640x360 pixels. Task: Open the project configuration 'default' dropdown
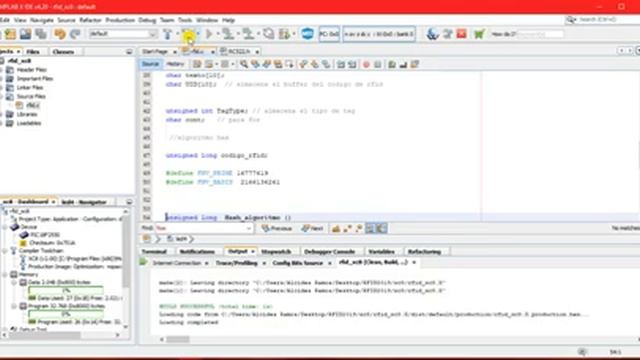pyautogui.click(x=123, y=34)
